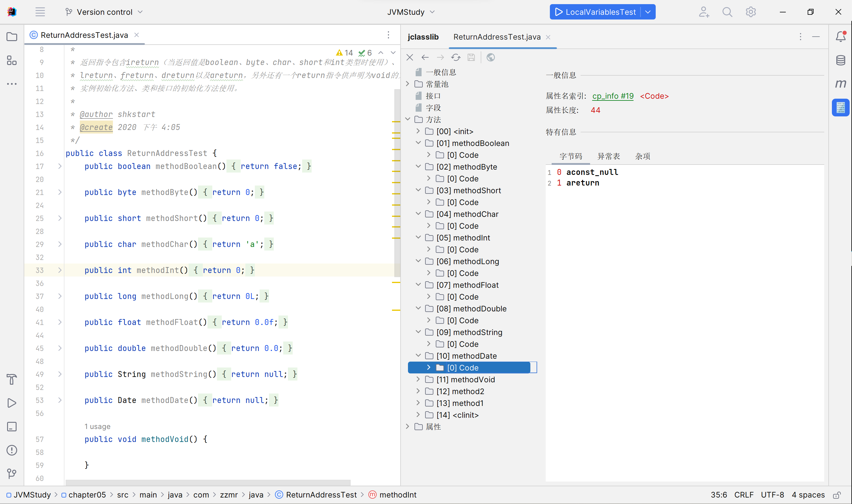Toggle read-only lock in status bar
This screenshot has height=504, width=852.
coord(837,495)
